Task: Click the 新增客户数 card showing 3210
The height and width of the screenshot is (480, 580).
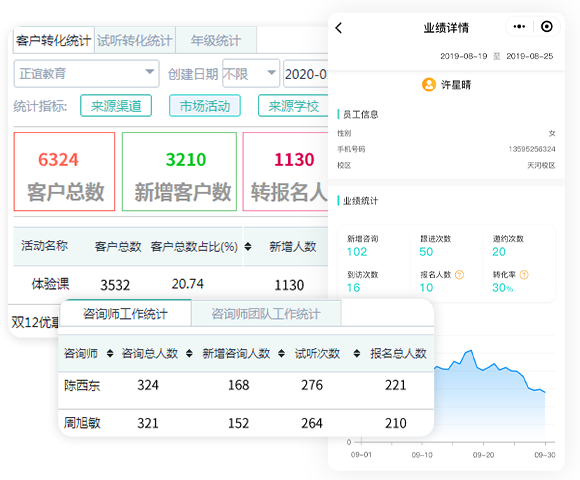Action: pyautogui.click(x=179, y=172)
